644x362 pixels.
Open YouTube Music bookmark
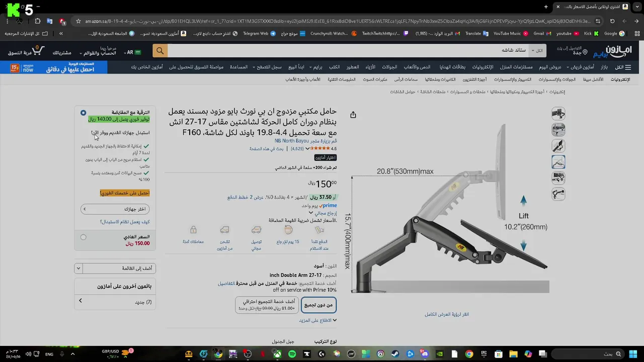[x=510, y=34]
